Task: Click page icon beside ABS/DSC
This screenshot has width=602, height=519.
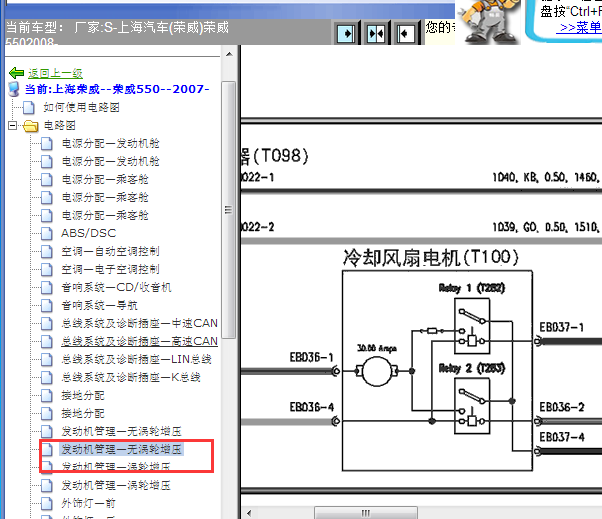Action: tap(47, 233)
